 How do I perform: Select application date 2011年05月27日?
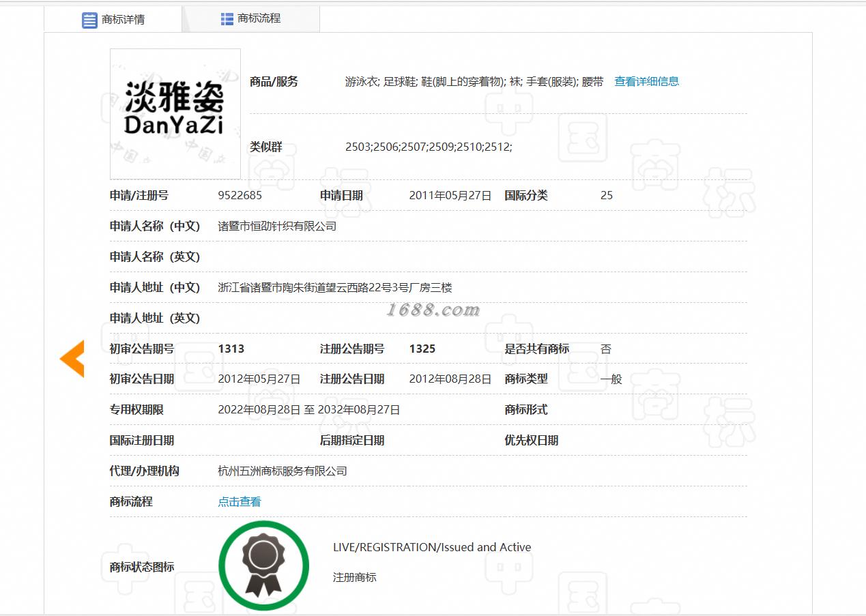450,195
